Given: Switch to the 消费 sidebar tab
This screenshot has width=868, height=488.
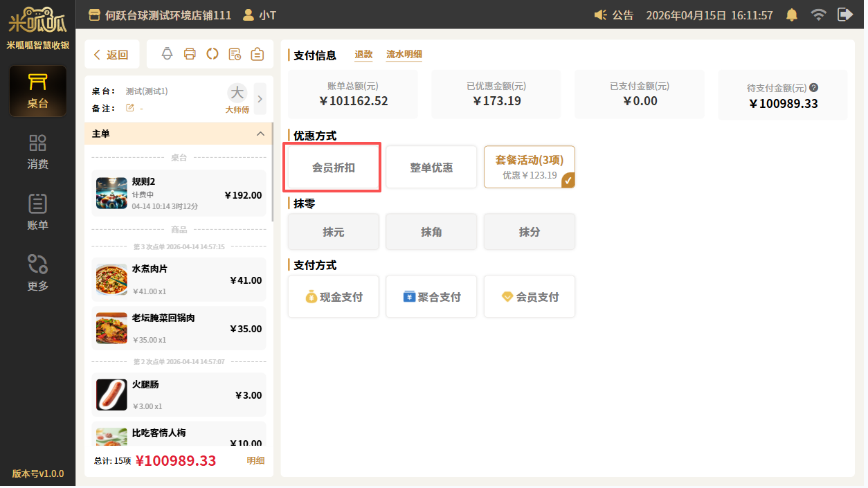Looking at the screenshot, I should [x=37, y=152].
